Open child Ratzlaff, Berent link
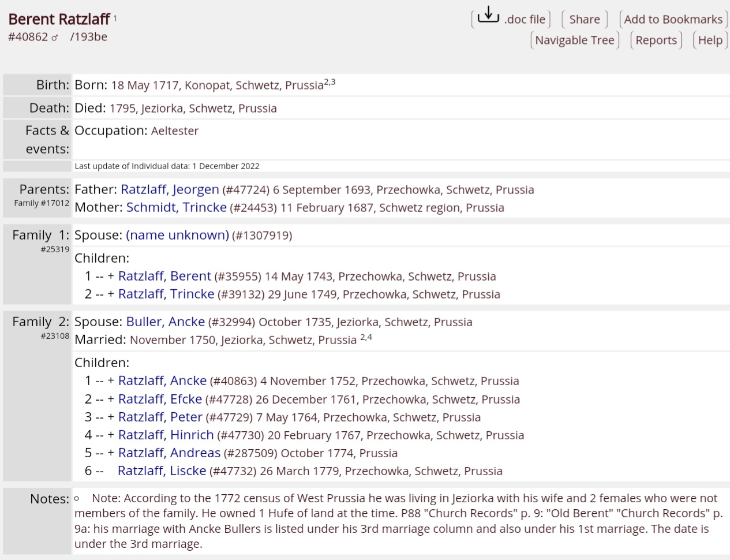 point(164,276)
